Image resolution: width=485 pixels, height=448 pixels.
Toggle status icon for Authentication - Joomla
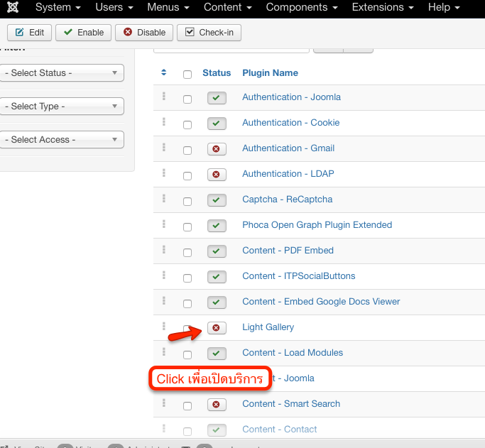coord(217,98)
